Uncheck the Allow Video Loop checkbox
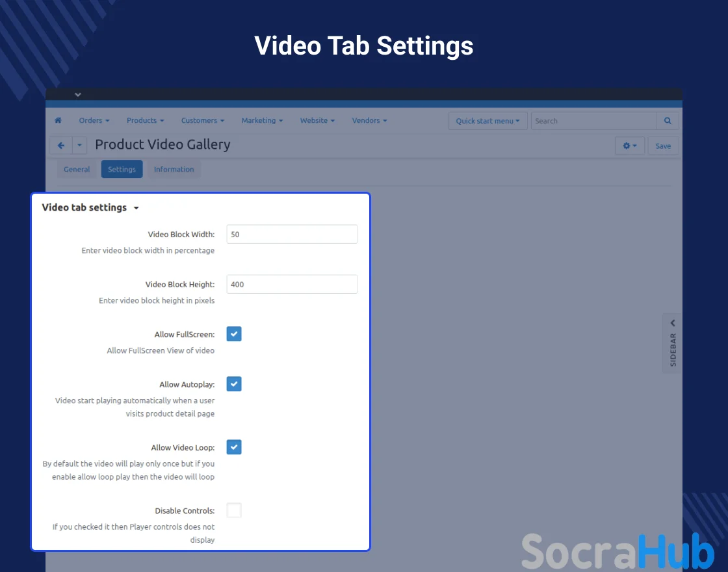 [x=234, y=447]
